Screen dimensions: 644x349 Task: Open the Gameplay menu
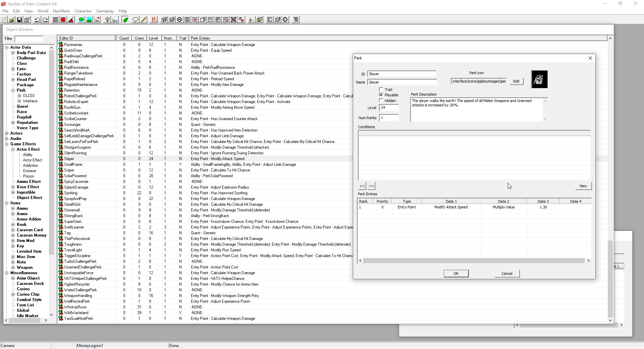click(x=105, y=11)
